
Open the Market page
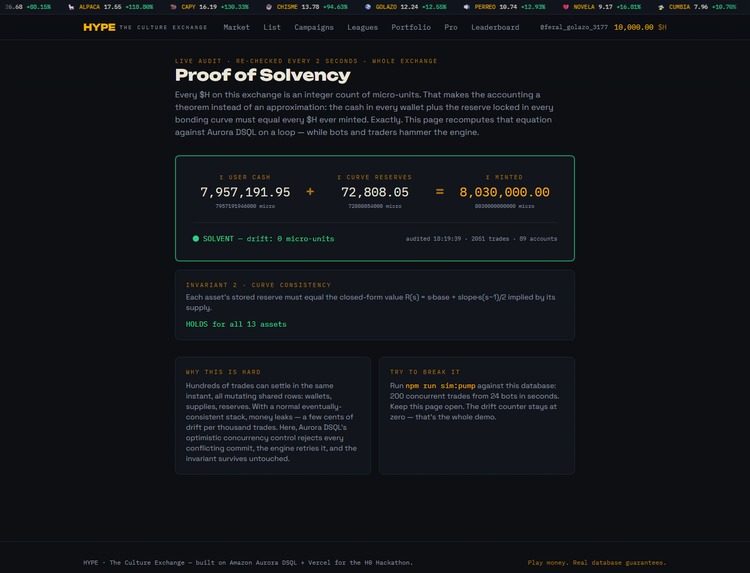tap(236, 27)
